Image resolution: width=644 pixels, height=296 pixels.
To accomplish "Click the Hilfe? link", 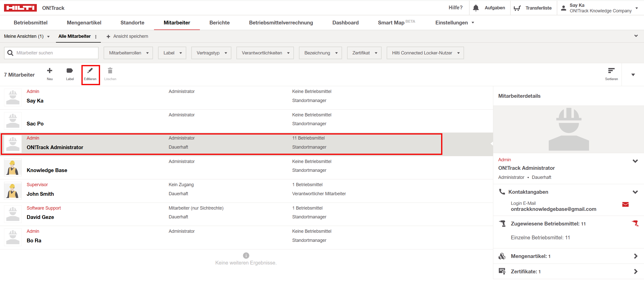I will point(455,8).
